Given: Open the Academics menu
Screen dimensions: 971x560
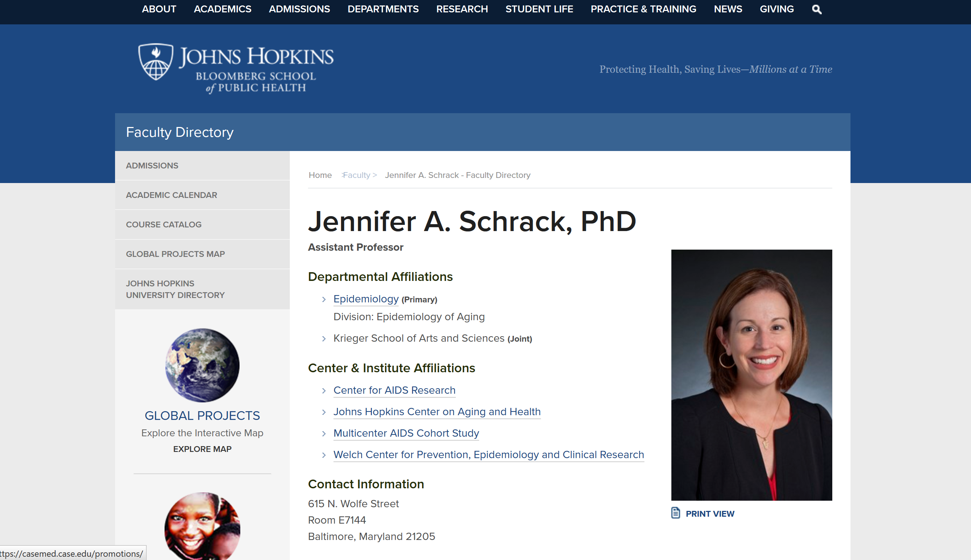Looking at the screenshot, I should [222, 9].
